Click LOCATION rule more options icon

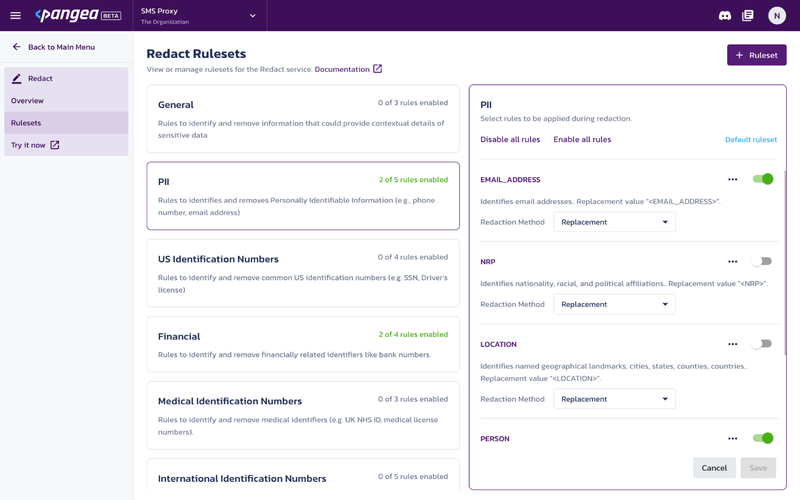(733, 344)
